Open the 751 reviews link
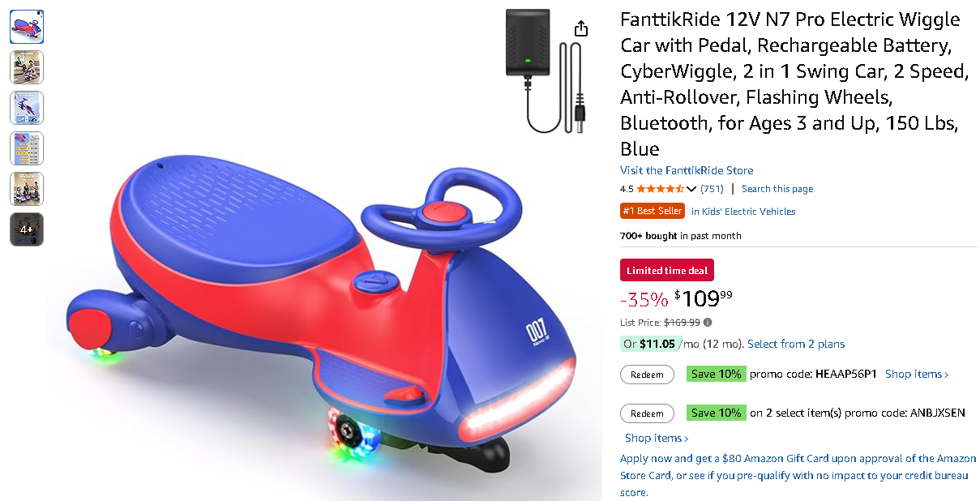980x501 pixels. [712, 189]
